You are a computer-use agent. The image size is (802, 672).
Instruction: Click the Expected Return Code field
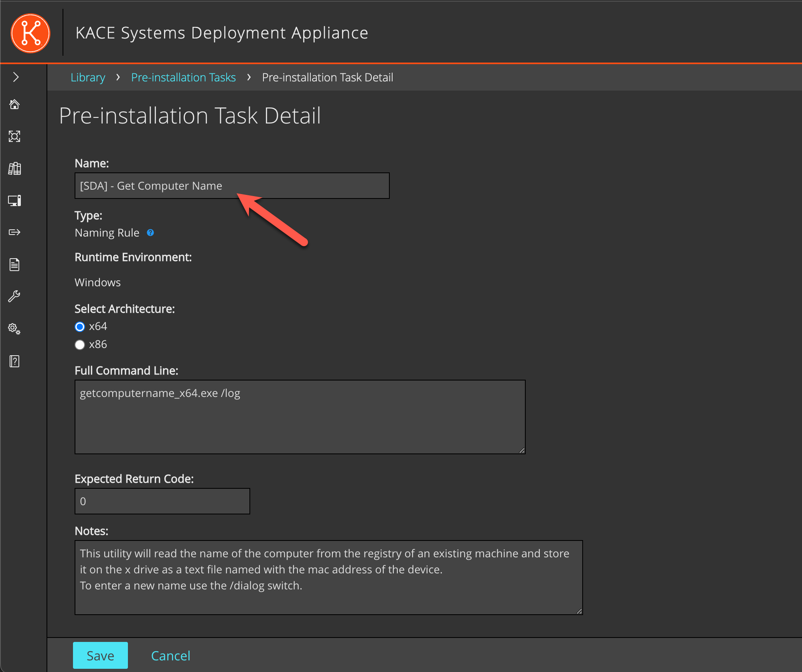click(162, 501)
